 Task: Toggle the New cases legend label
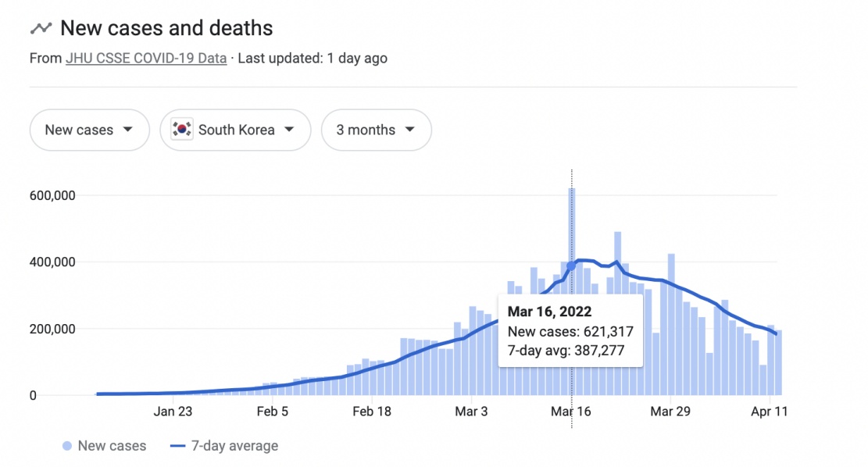click(x=112, y=446)
